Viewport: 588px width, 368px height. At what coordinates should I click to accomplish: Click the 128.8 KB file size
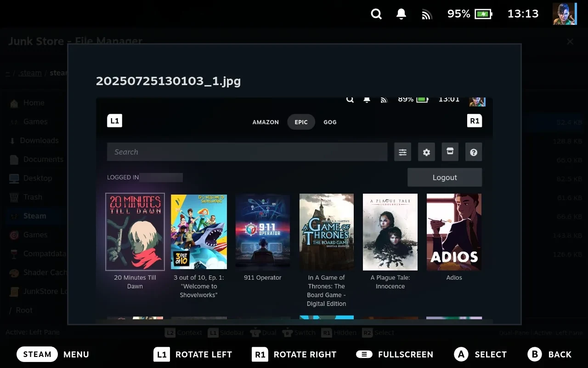pyautogui.click(x=567, y=141)
